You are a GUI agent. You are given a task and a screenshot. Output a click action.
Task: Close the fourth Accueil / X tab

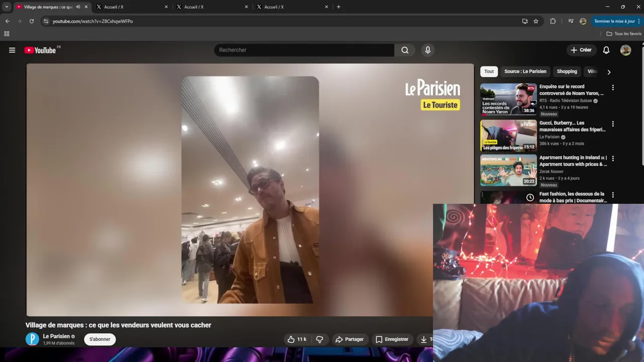coord(326,7)
